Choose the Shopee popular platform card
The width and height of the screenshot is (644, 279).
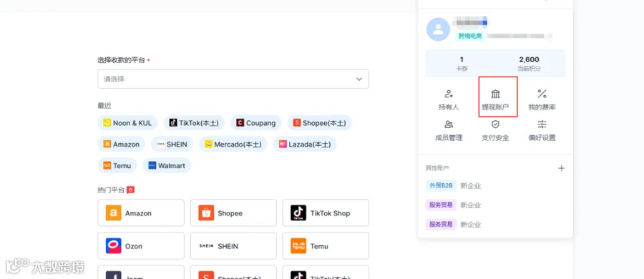pos(233,213)
